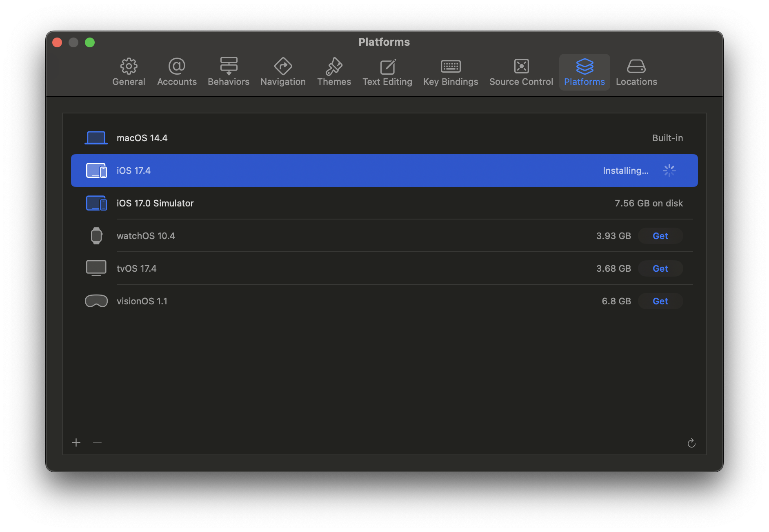This screenshot has width=769, height=532.
Task: Get the visionOS 1.1 platform
Action: coord(660,301)
